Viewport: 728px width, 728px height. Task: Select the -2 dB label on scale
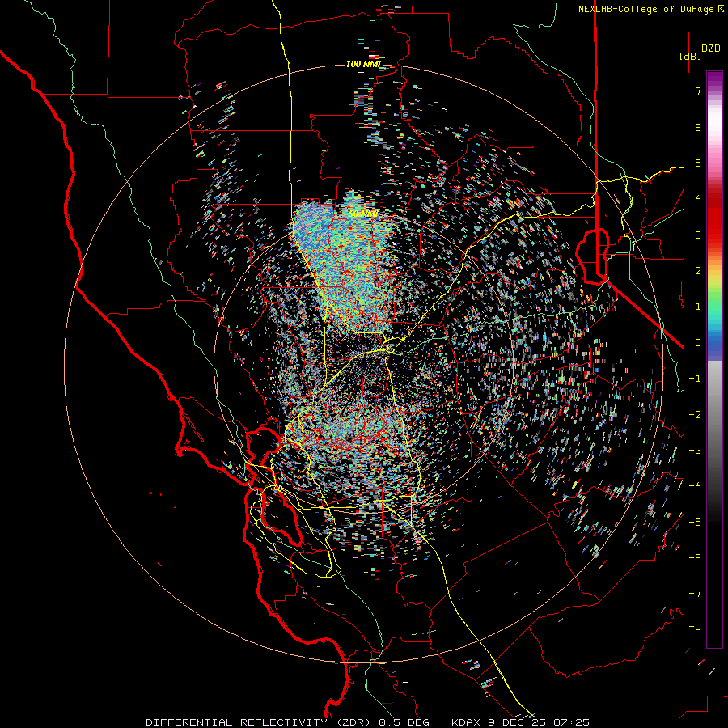(x=695, y=415)
